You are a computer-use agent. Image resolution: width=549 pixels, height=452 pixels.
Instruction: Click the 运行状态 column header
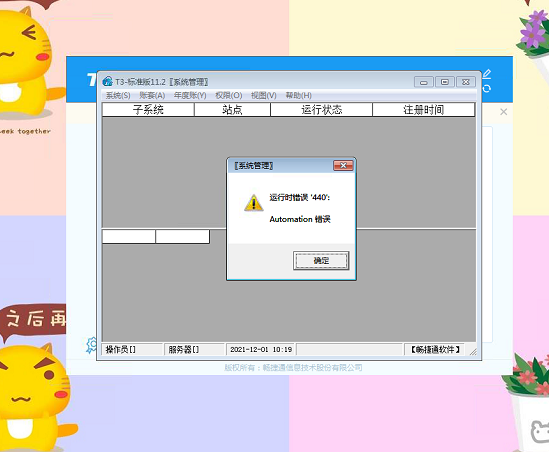click(321, 110)
